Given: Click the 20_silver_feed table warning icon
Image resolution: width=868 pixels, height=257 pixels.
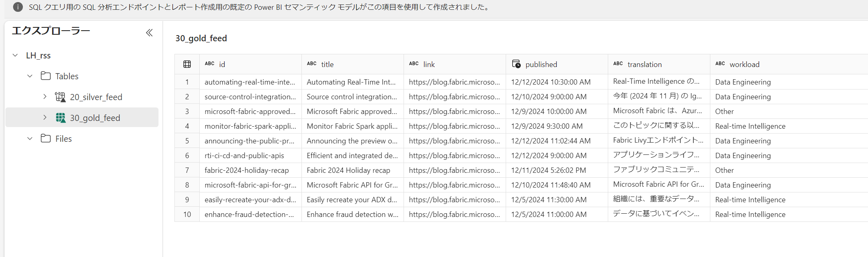Looking at the screenshot, I should click(x=60, y=97).
